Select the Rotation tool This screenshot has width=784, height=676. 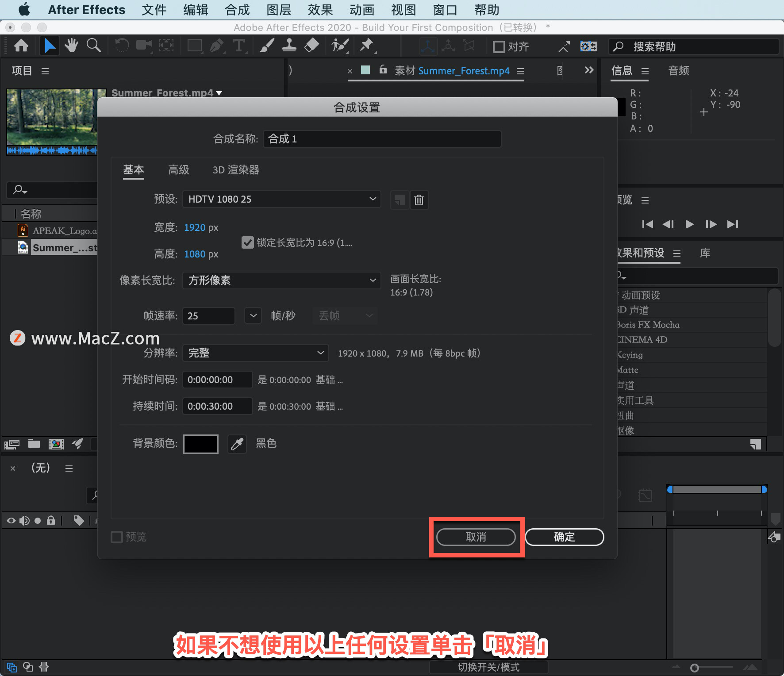[122, 46]
